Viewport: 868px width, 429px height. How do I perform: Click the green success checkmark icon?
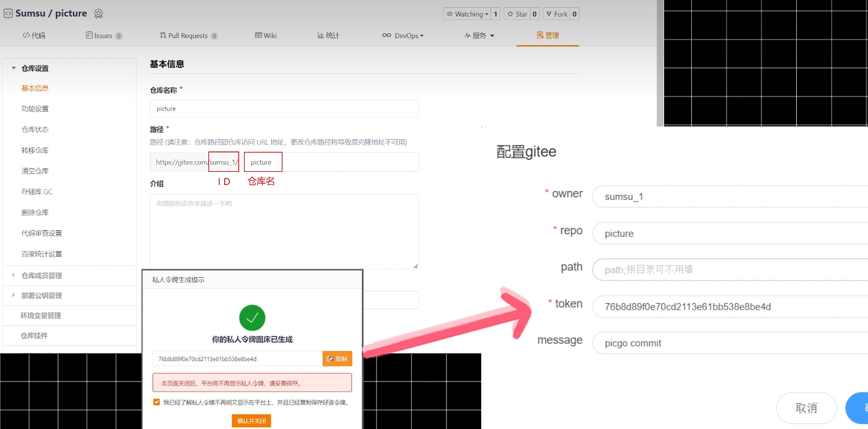[x=252, y=318]
